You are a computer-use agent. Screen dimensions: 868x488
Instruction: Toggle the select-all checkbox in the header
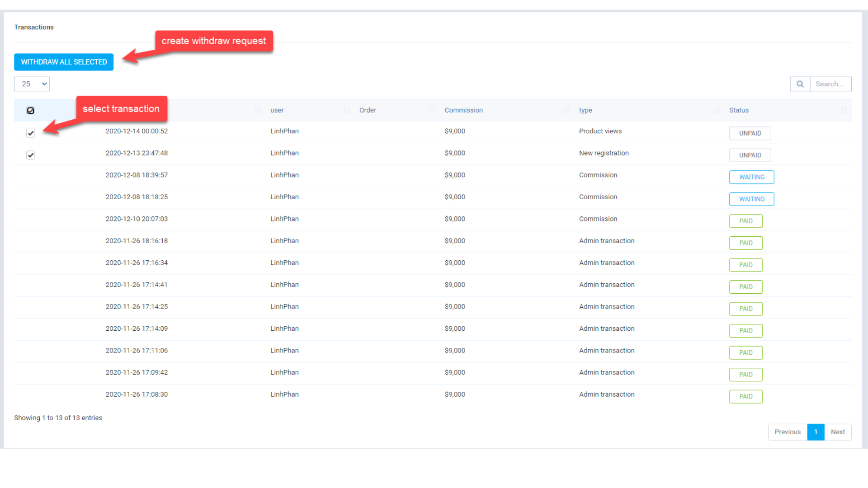[31, 110]
